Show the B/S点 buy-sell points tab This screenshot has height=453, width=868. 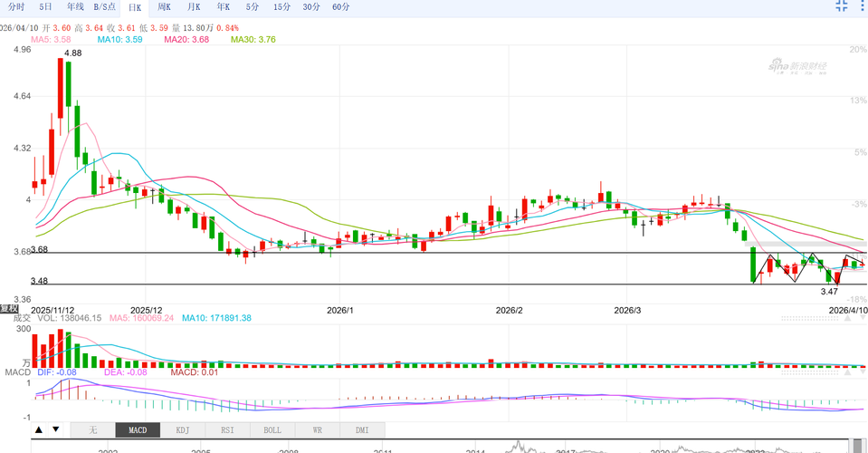click(x=105, y=6)
